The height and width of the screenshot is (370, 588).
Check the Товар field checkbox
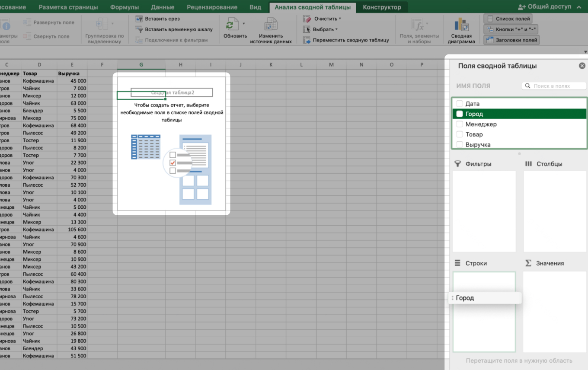click(460, 134)
